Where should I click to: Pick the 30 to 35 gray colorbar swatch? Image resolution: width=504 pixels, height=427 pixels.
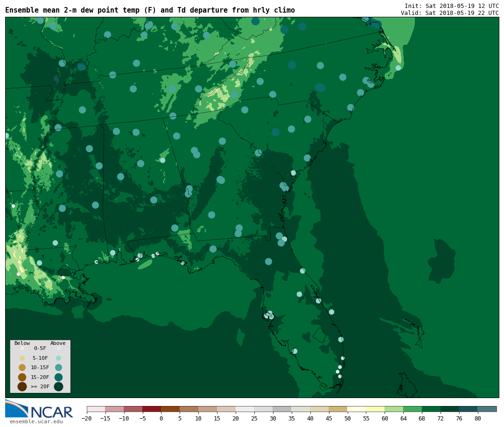tap(282, 409)
